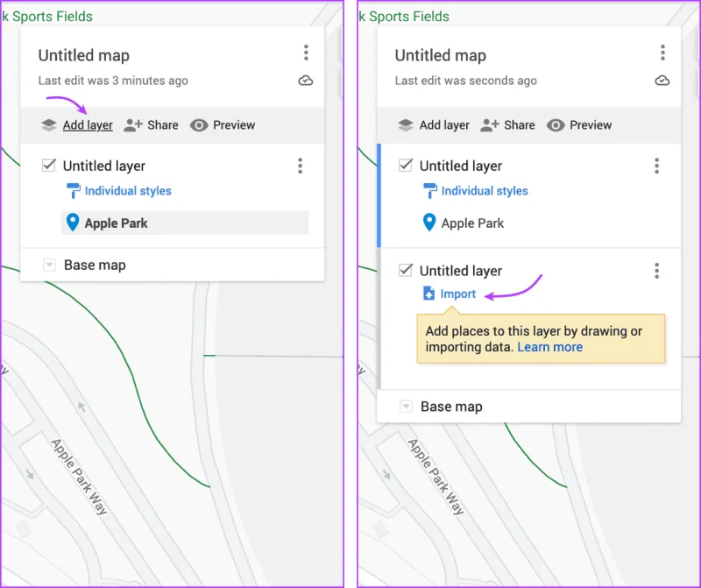
Task: Click Add layer stack icon in left panel
Action: tap(49, 125)
